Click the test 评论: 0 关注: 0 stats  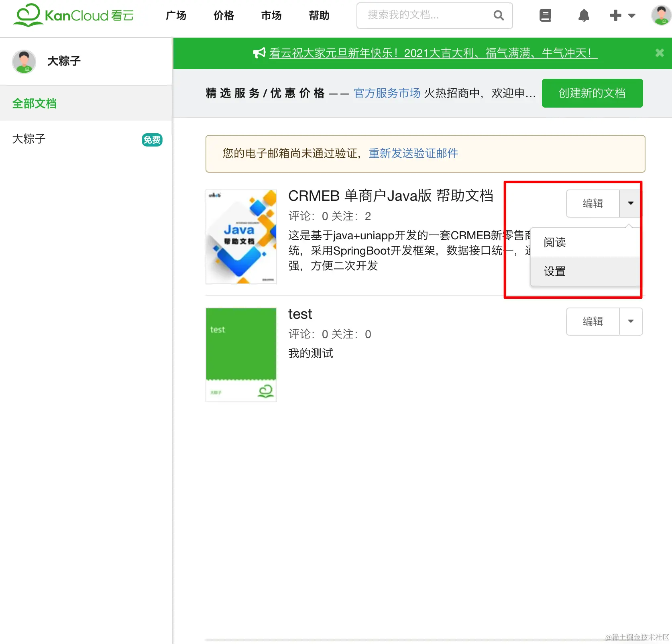pos(330,334)
